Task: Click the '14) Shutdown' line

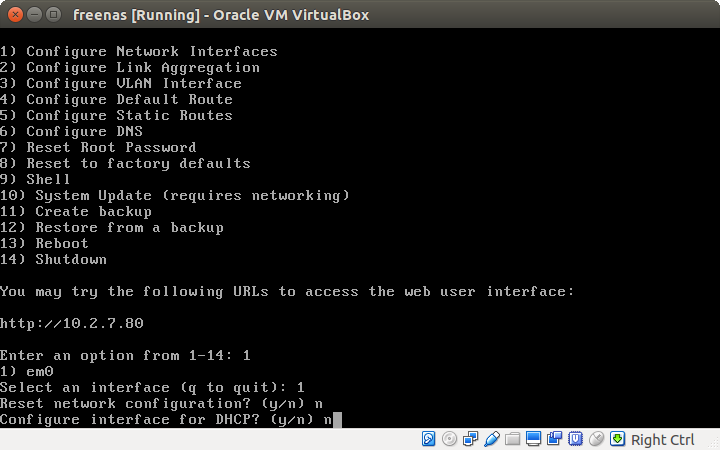Action: 53,260
